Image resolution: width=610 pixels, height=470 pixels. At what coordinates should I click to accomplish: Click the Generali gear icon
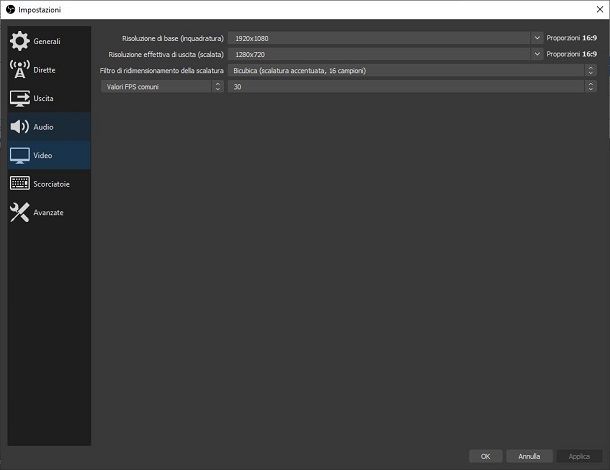19,41
